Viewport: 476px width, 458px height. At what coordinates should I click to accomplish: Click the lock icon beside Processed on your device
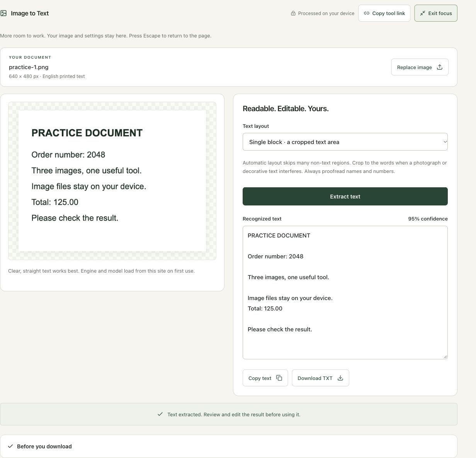293,13
